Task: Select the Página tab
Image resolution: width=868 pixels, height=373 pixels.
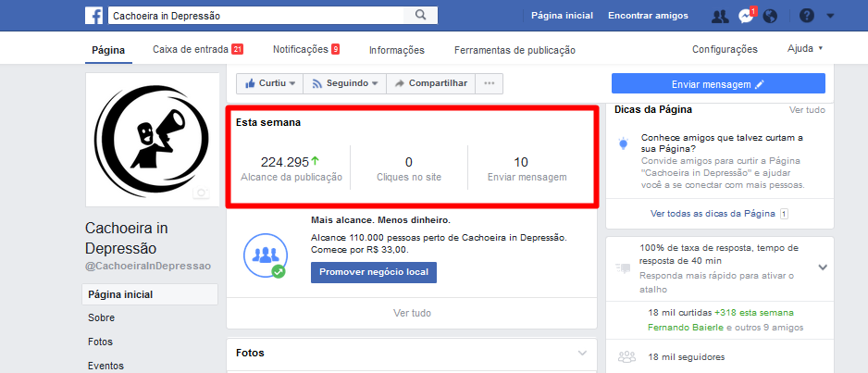Action: click(108, 50)
